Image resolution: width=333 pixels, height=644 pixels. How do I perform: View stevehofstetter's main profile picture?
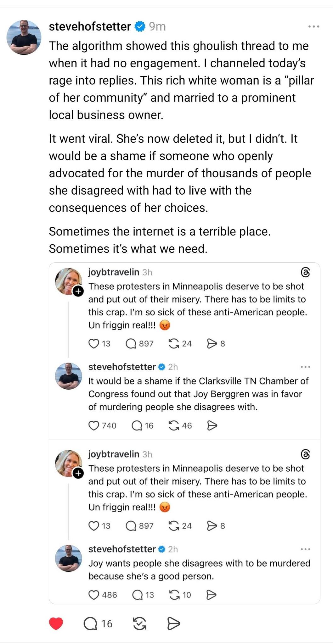click(24, 37)
